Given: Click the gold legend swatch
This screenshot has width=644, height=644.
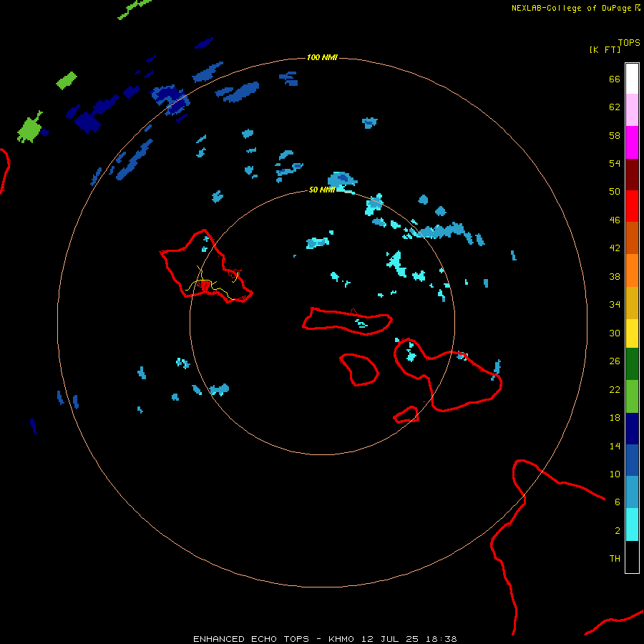Looking at the screenshot, I should (632, 303).
